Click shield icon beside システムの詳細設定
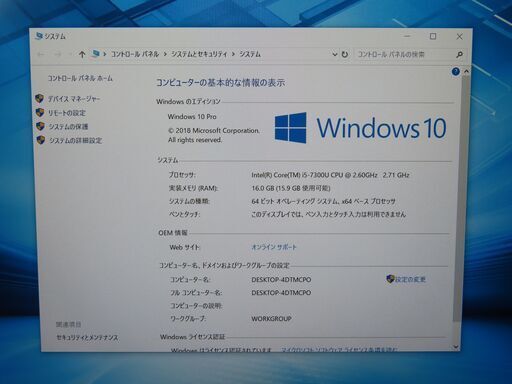 (x=41, y=140)
